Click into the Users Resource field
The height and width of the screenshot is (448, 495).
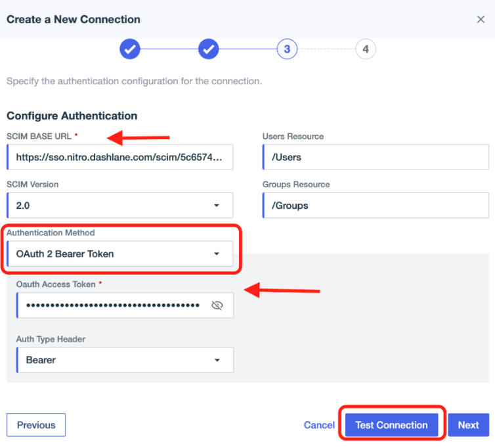pos(376,158)
